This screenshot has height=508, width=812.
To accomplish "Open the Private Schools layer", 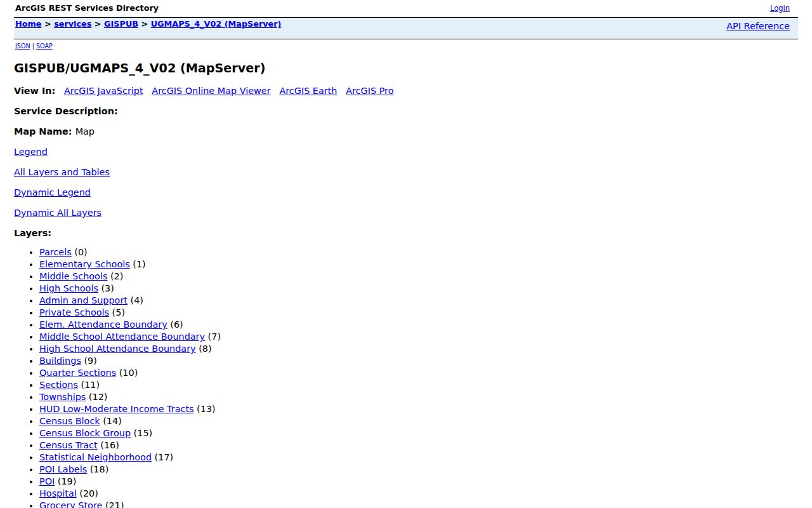I will click(x=74, y=312).
